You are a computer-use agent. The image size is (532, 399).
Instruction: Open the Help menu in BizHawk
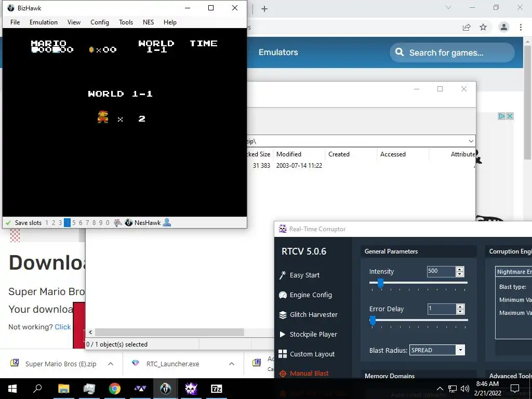coord(170,22)
